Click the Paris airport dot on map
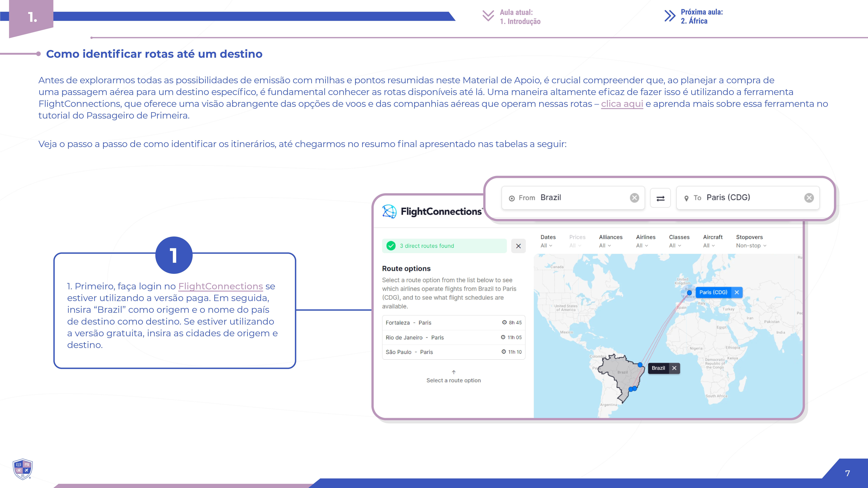 pos(689,293)
